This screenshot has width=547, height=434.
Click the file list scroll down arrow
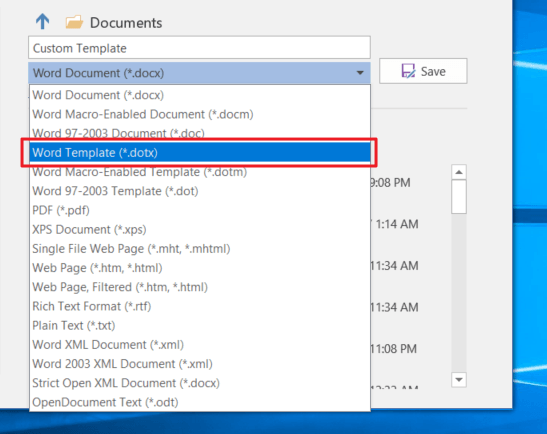click(x=459, y=380)
